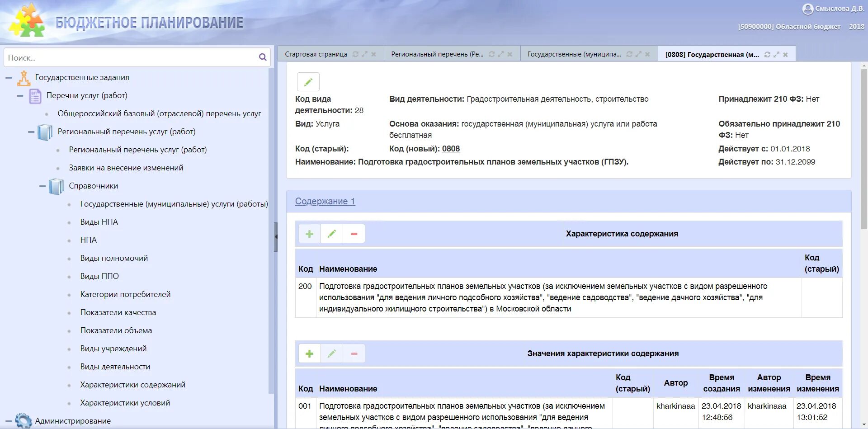
Task: Edit row in Значения характеристики содержания
Action: tap(332, 354)
